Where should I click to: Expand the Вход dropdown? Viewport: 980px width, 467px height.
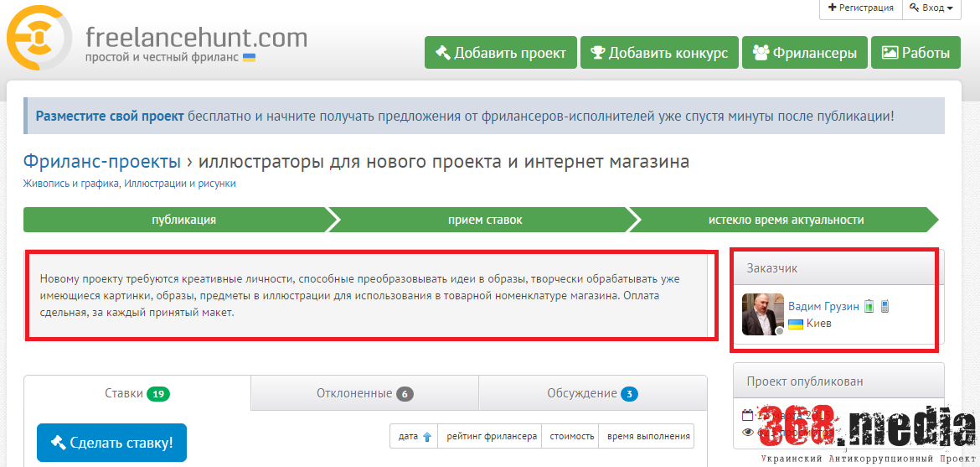tap(931, 8)
